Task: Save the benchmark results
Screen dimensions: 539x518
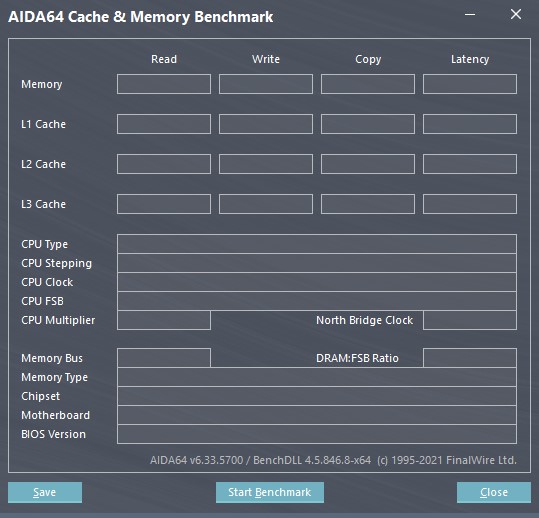Action: click(x=45, y=492)
